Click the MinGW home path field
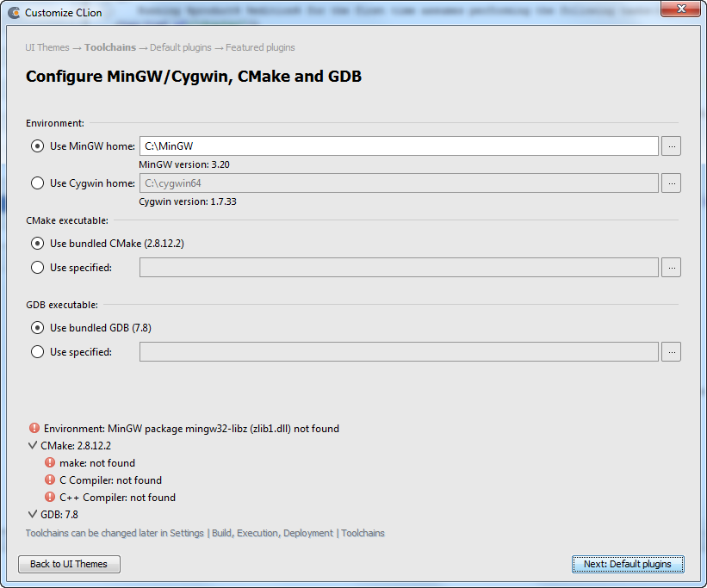707x588 pixels. [x=399, y=146]
